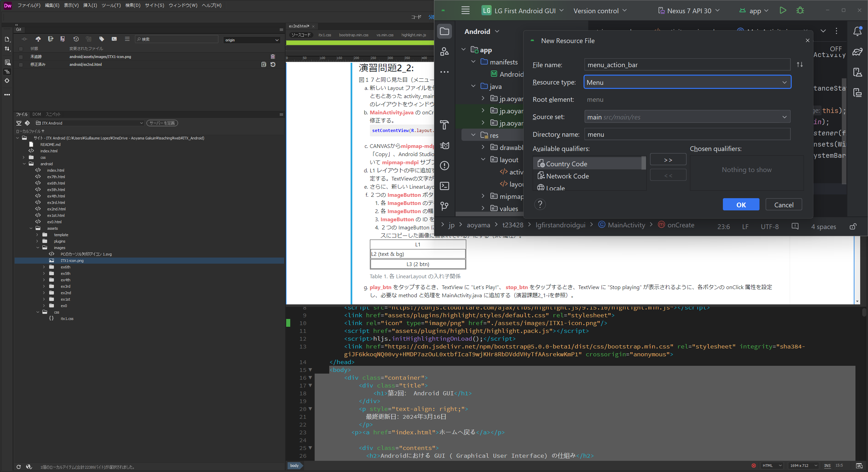Open Resource Manager in Android Studio sidebar
Viewport: 868px width, 472px height.
pyautogui.click(x=445, y=52)
